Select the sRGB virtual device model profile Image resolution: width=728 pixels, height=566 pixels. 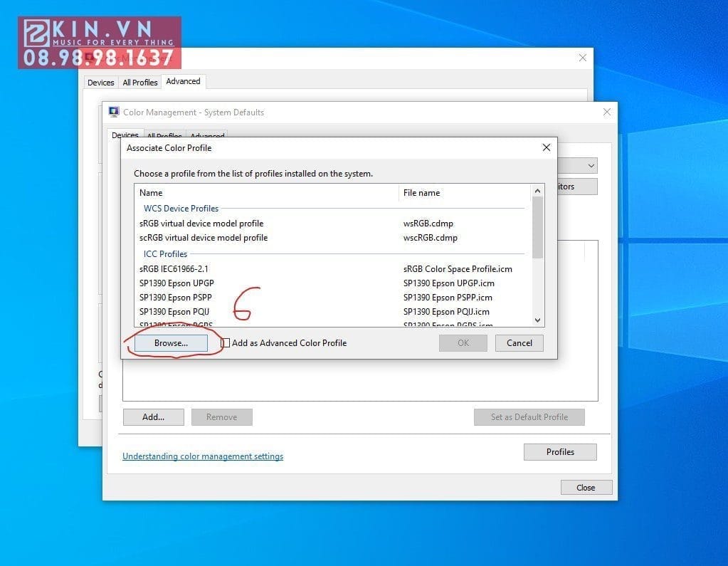[x=200, y=223]
